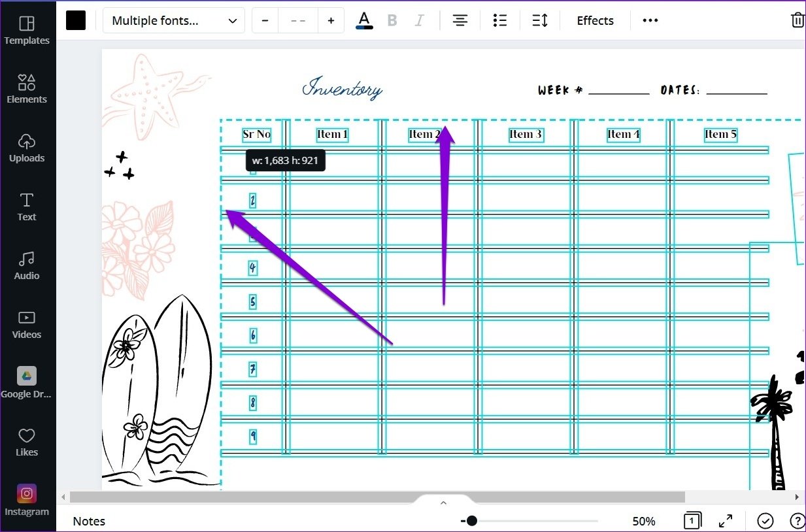Open the Elements panel
This screenshot has width=806, height=532.
tap(27, 89)
